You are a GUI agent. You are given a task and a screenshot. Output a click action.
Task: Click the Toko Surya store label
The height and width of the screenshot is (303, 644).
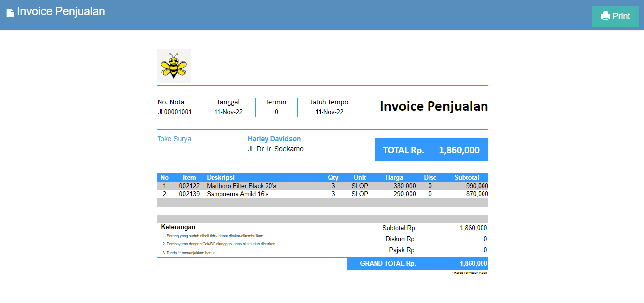tap(174, 139)
